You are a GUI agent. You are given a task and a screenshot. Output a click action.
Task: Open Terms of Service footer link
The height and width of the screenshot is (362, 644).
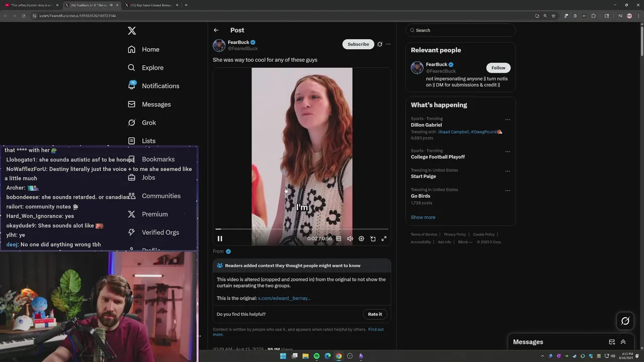tap(424, 234)
